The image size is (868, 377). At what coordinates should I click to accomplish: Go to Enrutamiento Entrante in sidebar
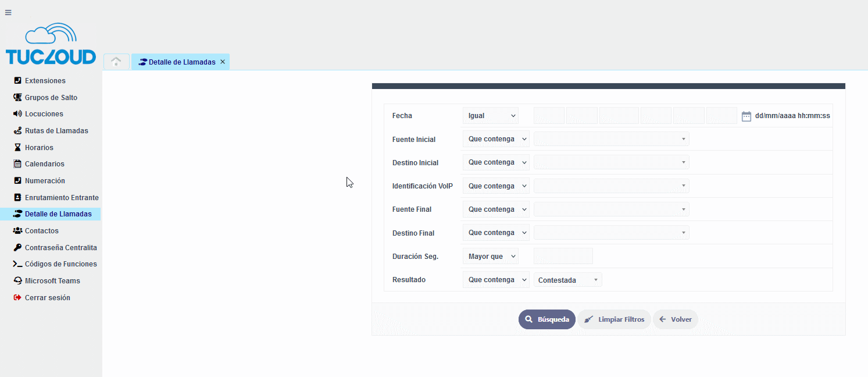[62, 198]
